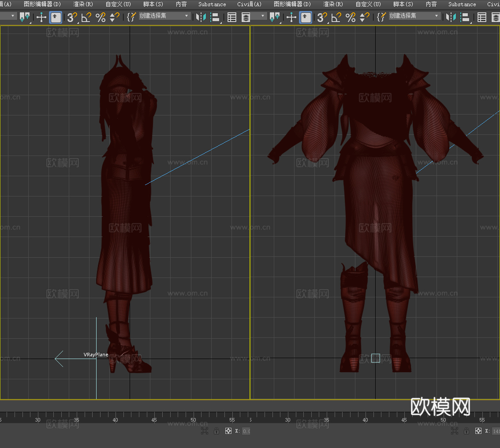Click Isolate Selection icon in side-view status bar
500x448 pixels.
(x=205, y=431)
